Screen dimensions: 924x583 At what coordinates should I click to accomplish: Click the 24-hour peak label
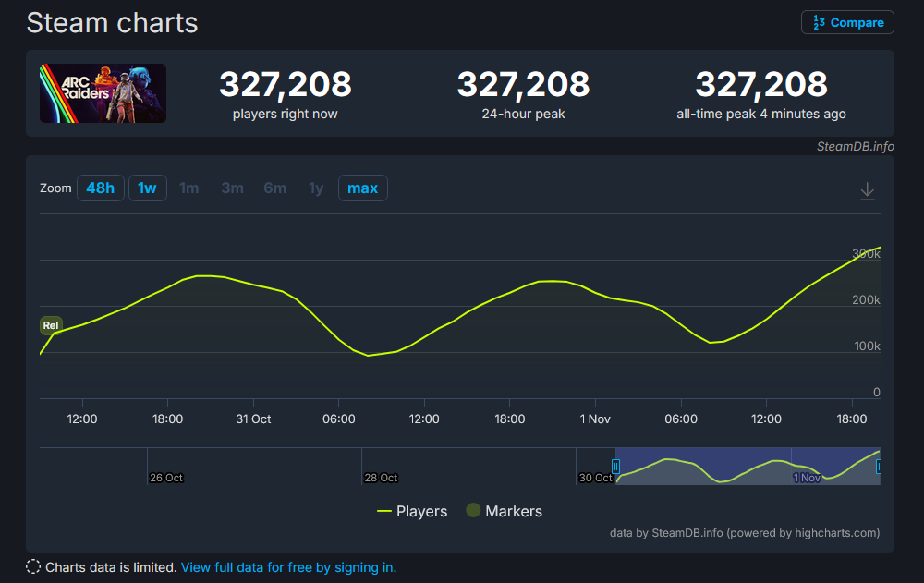pos(523,114)
